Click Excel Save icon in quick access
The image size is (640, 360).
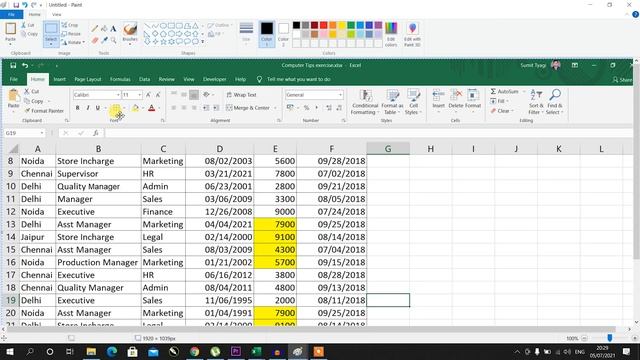(x=13, y=65)
